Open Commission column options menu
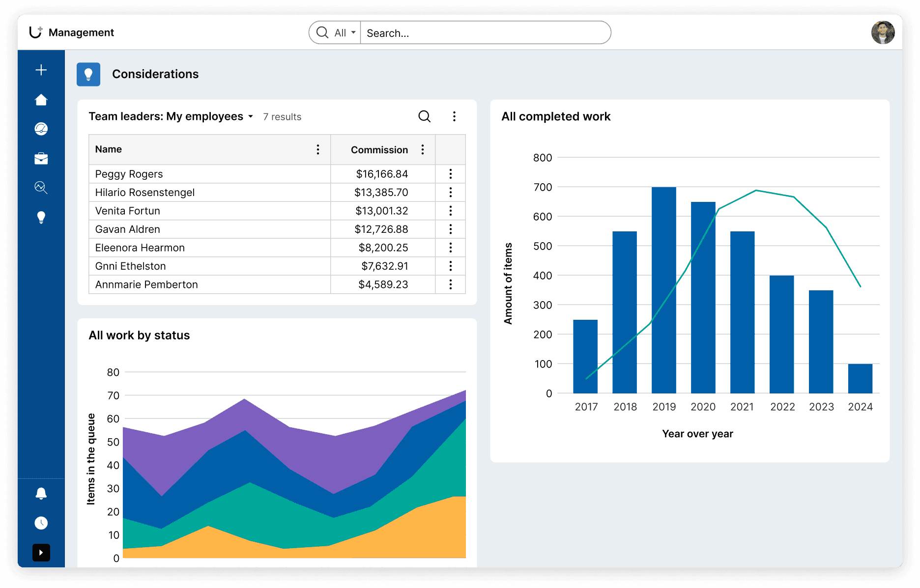 423,149
